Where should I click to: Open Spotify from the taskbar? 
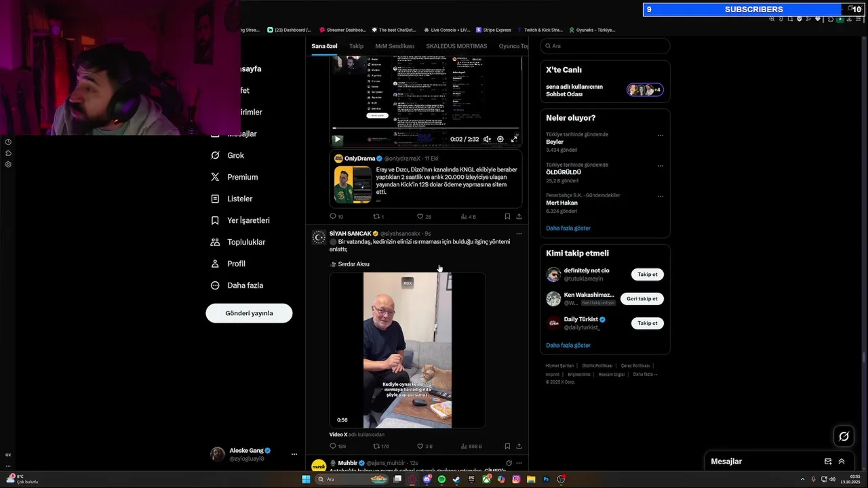pyautogui.click(x=441, y=479)
